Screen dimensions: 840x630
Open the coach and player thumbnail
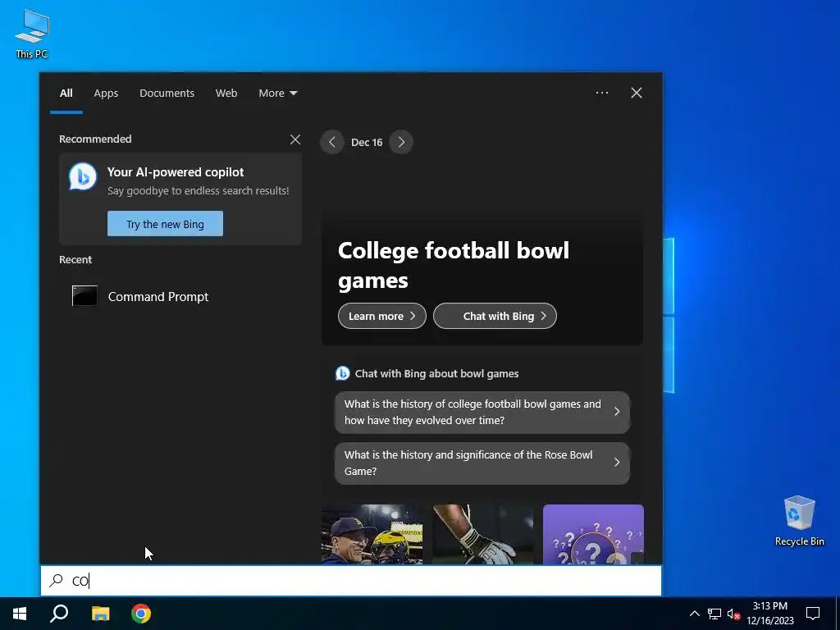pyautogui.click(x=372, y=534)
